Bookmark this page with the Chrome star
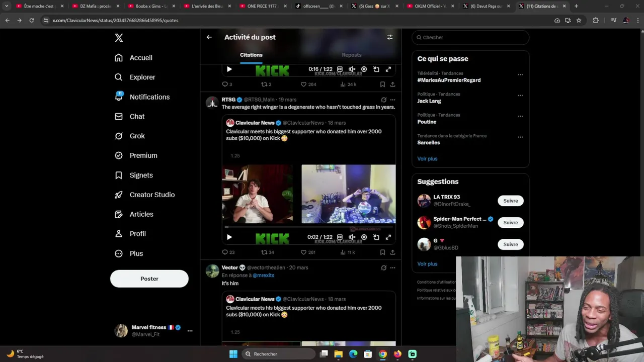Screen dimensions: 644x362 click(579, 20)
